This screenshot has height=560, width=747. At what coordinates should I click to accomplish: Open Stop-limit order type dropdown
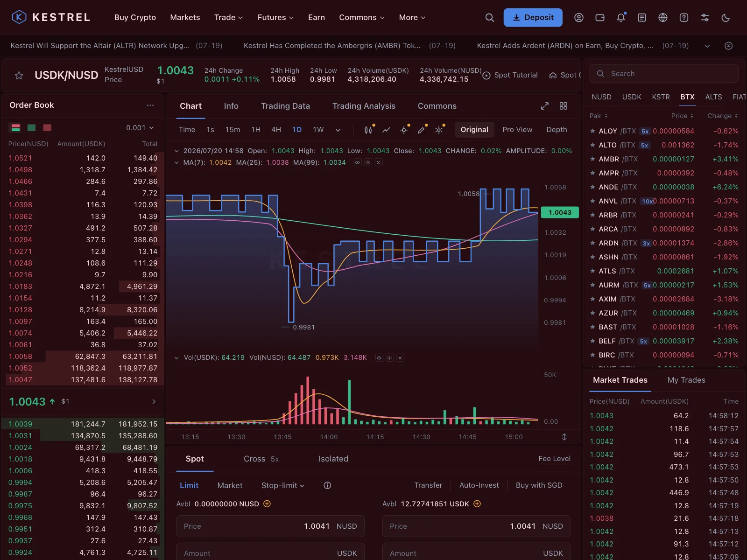tap(283, 485)
